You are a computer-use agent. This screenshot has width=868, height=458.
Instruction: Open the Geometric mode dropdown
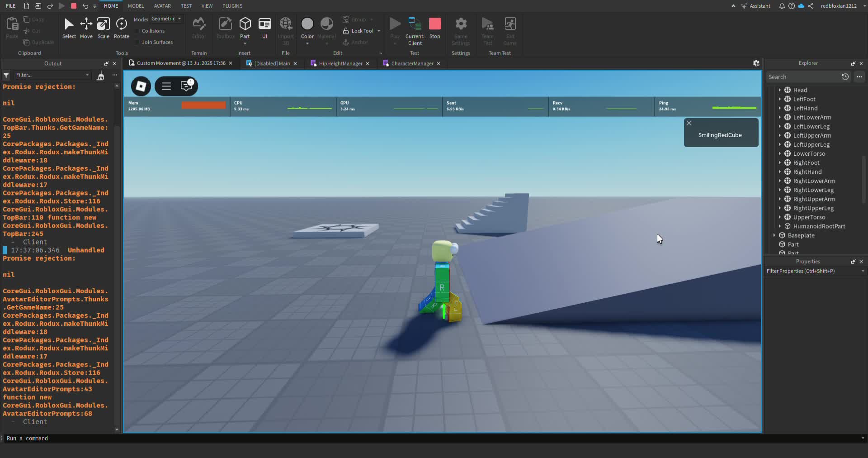(x=166, y=19)
